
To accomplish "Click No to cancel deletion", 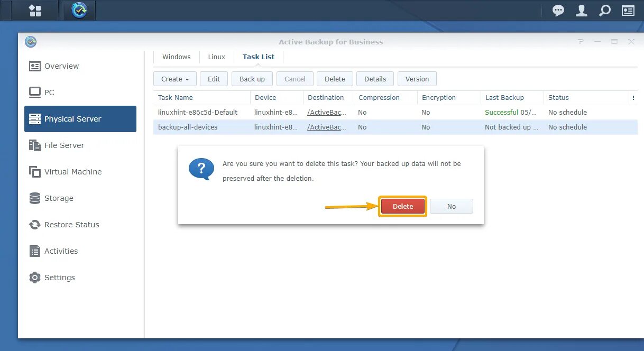I will 452,206.
